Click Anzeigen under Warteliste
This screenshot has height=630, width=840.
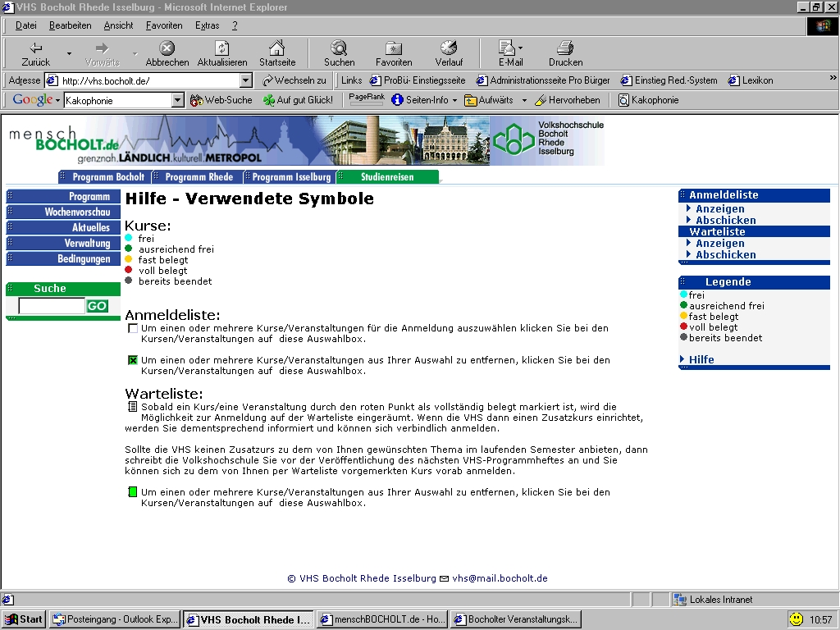point(719,243)
